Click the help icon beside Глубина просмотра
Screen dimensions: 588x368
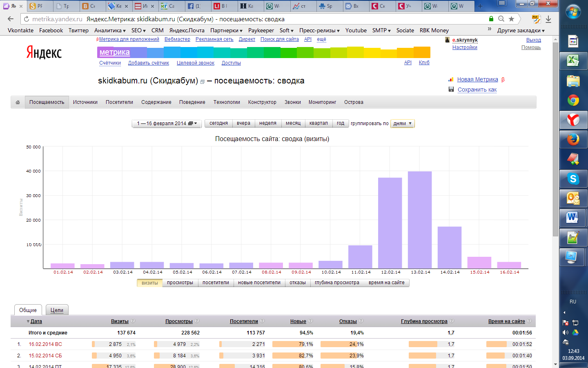tap(452, 321)
